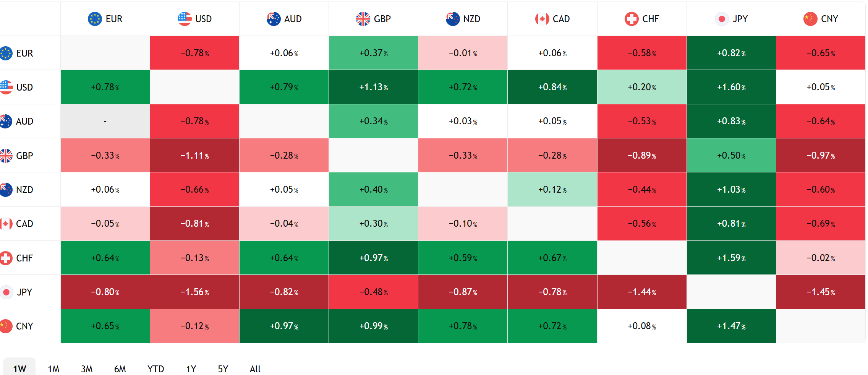Screen dimensions: 868x375
Task: Click the USD flag icon in column header
Action: [x=185, y=19]
